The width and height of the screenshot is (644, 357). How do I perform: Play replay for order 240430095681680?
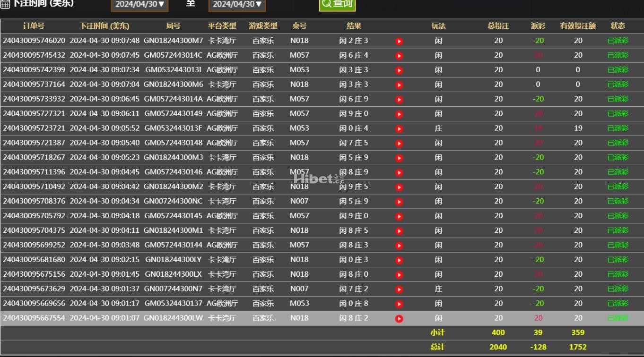399,260
